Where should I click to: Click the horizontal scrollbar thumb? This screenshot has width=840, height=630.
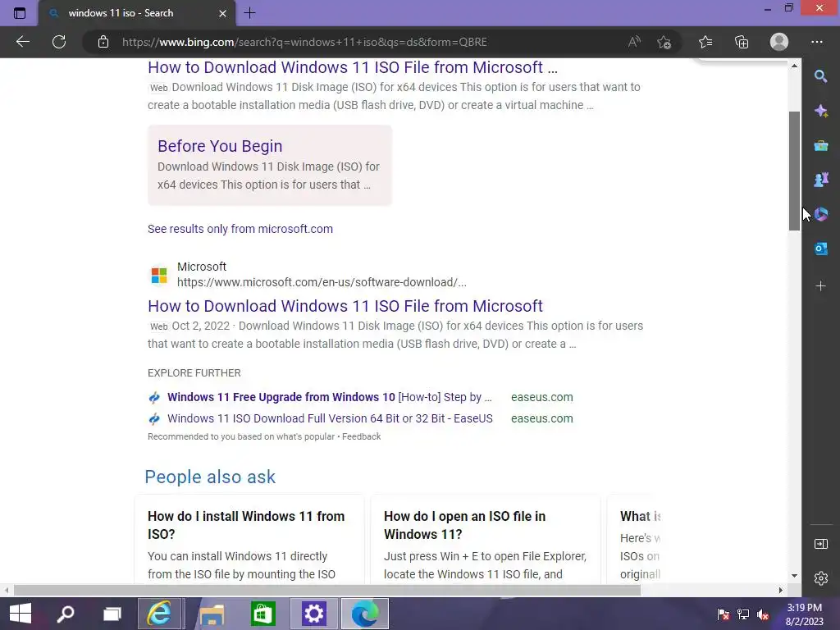pyautogui.click(x=327, y=590)
